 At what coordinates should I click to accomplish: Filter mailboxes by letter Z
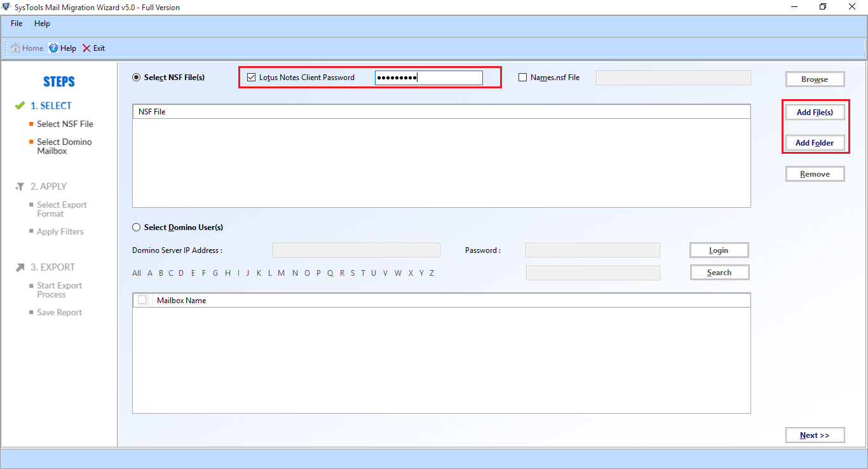(431, 273)
